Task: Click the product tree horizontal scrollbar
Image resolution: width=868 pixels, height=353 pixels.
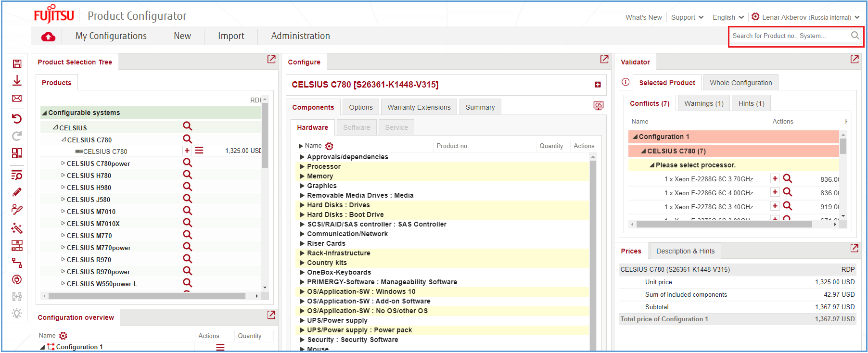Action: tap(147, 296)
